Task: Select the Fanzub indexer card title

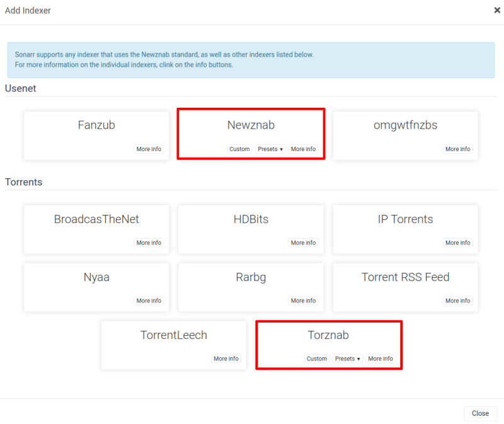Action: point(96,125)
